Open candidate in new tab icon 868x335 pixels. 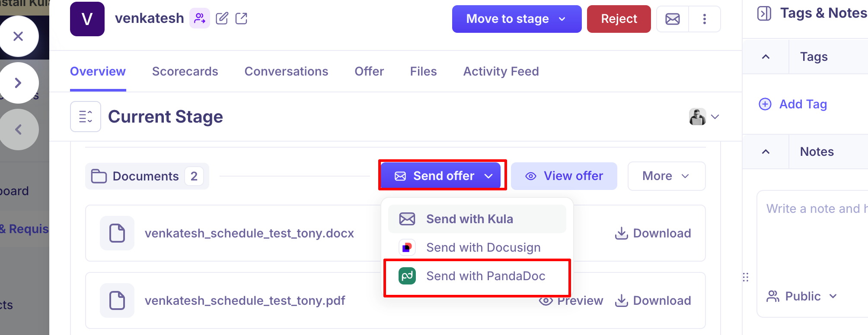pos(241,19)
